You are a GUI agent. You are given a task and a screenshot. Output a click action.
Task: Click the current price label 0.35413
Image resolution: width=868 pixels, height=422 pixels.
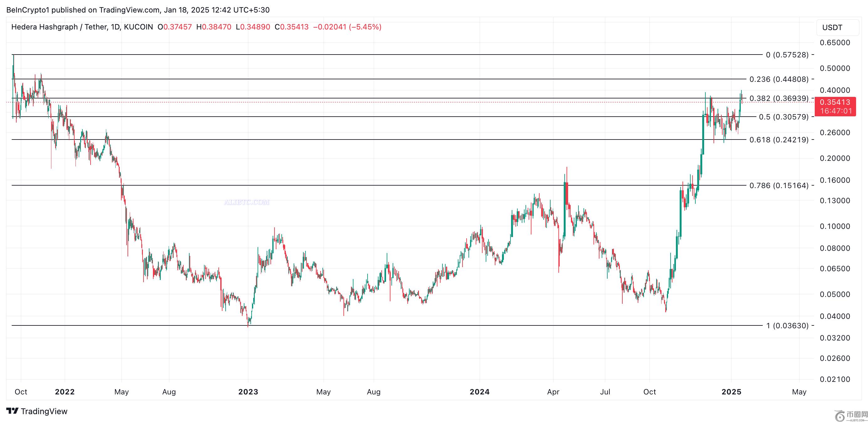[835, 102]
